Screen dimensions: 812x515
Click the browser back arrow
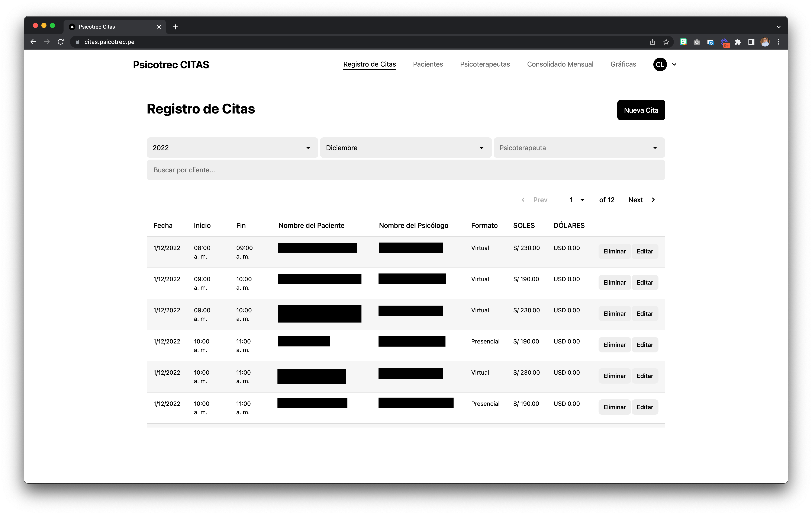tap(33, 42)
